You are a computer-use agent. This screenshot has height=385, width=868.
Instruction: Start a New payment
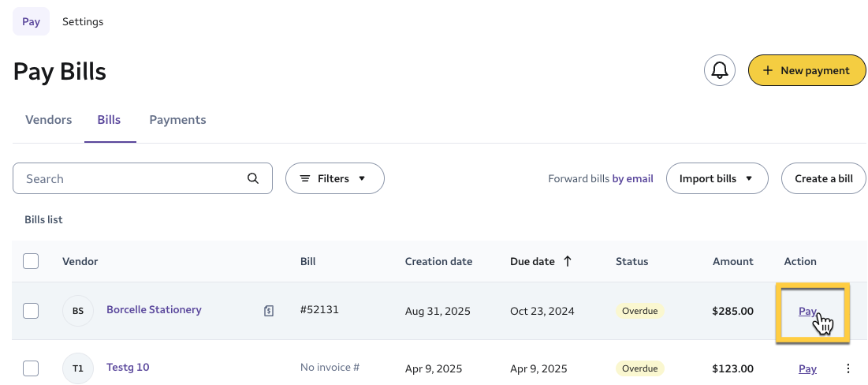click(807, 70)
